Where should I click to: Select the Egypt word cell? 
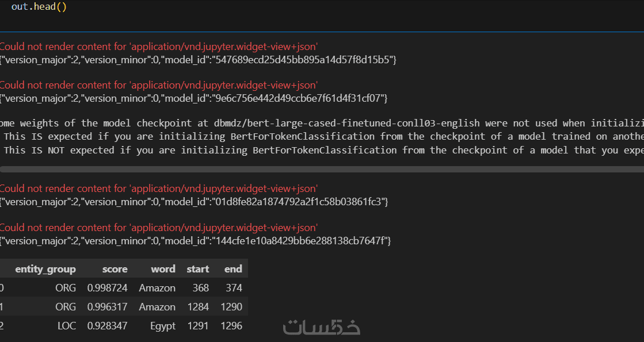point(163,326)
